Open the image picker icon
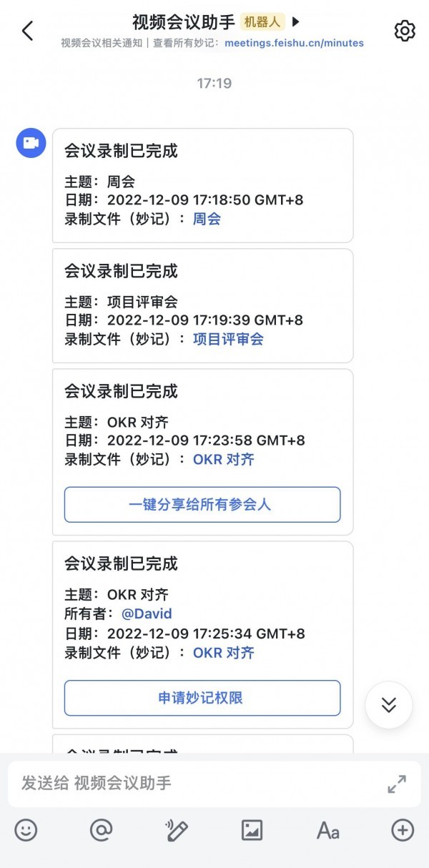 pyautogui.click(x=252, y=830)
